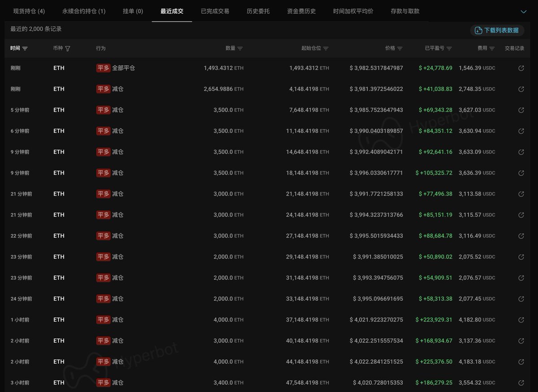Open transaction record for $3,994.3237313766 row
The height and width of the screenshot is (392, 538).
[x=521, y=215]
